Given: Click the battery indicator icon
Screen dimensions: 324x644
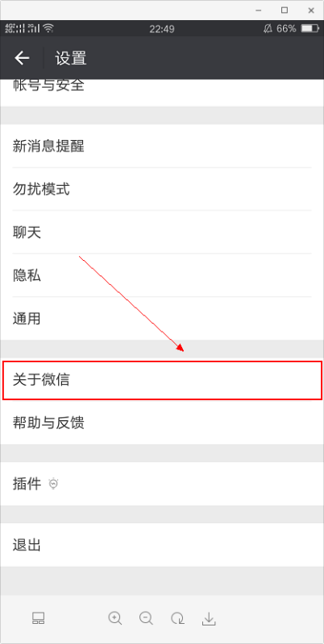Looking at the screenshot, I should click(x=310, y=28).
